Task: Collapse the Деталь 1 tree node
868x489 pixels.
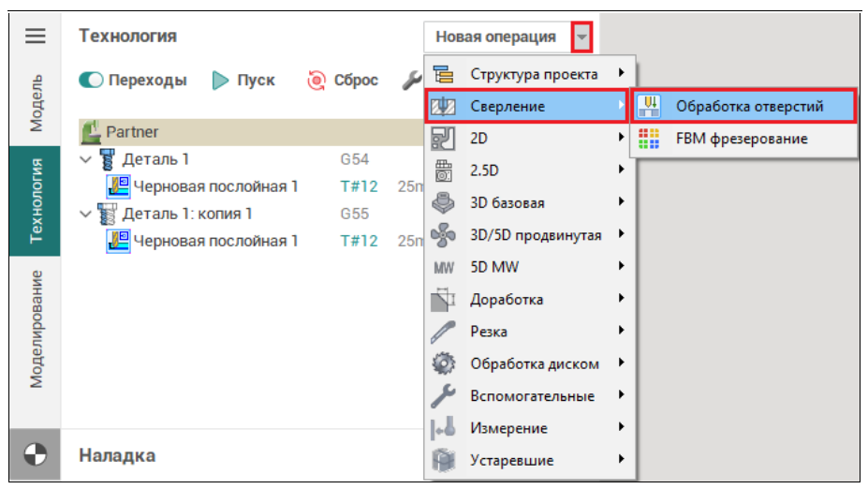Action: (86, 159)
